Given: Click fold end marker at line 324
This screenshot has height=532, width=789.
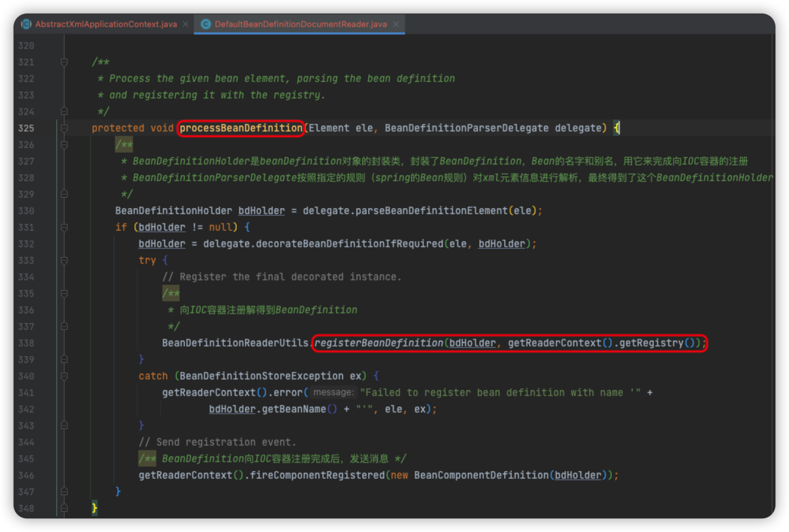Looking at the screenshot, I should click(64, 111).
